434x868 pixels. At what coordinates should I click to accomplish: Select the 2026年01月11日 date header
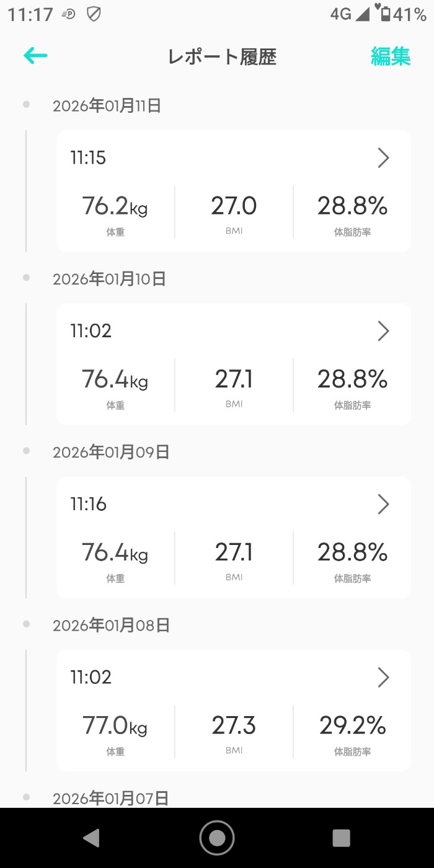point(107,106)
